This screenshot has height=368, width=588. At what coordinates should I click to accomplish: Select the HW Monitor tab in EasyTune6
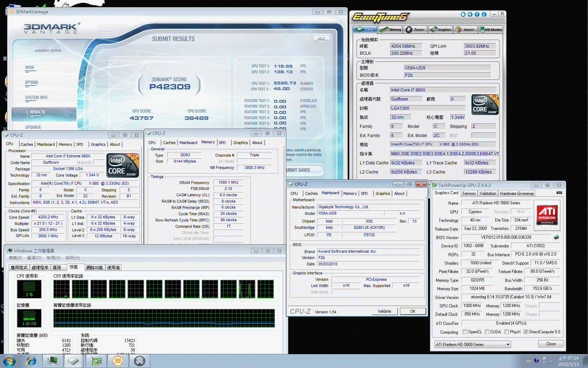[x=491, y=30]
